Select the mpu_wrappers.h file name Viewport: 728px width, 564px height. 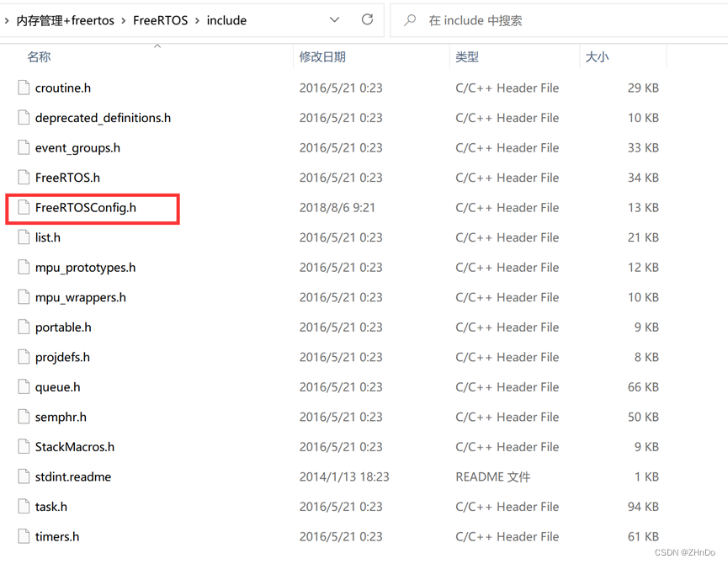(x=81, y=297)
